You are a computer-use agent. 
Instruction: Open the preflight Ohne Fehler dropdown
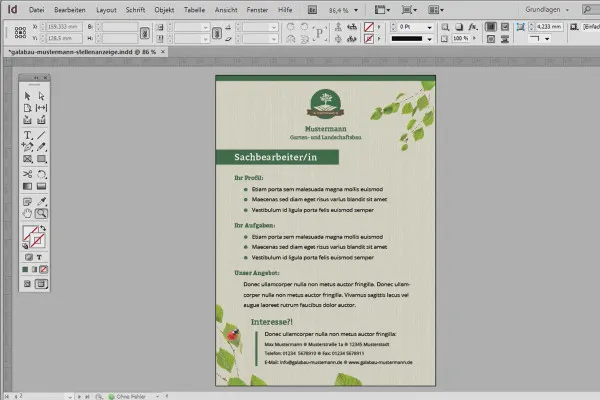[157, 397]
